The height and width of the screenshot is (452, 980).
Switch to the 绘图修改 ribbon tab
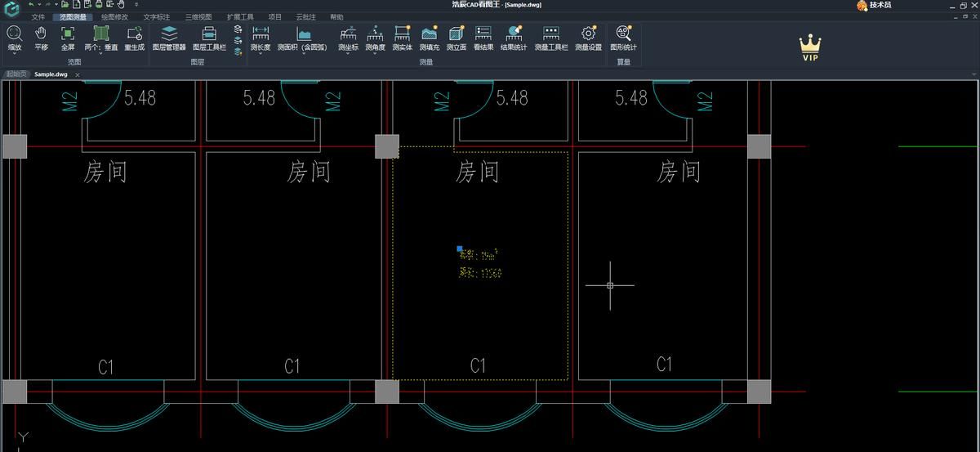click(x=114, y=16)
